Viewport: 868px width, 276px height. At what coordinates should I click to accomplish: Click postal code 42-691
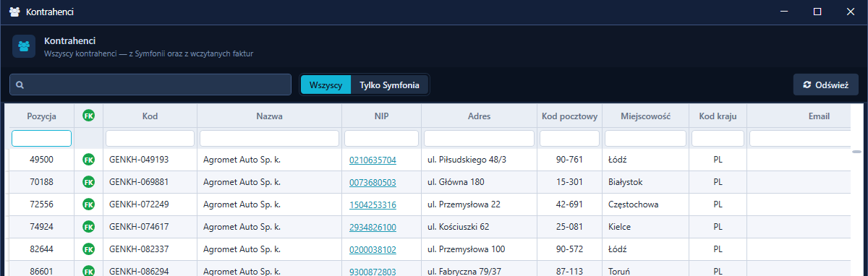(x=569, y=204)
